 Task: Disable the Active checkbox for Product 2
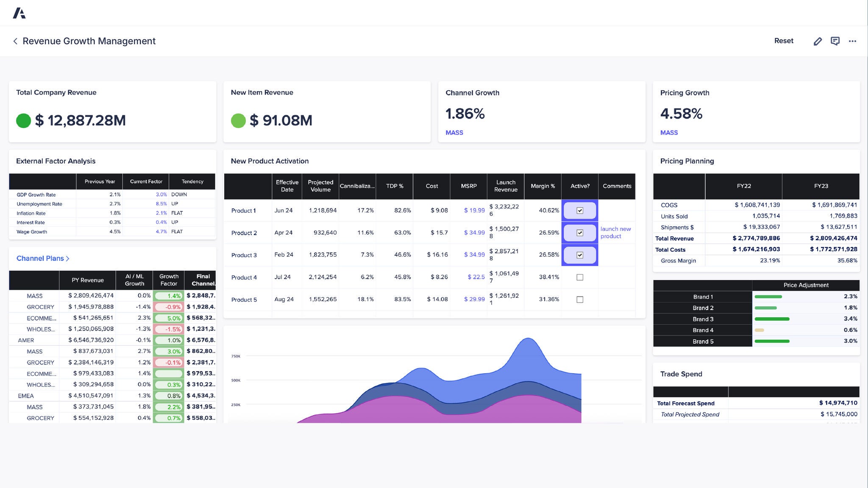tap(579, 233)
